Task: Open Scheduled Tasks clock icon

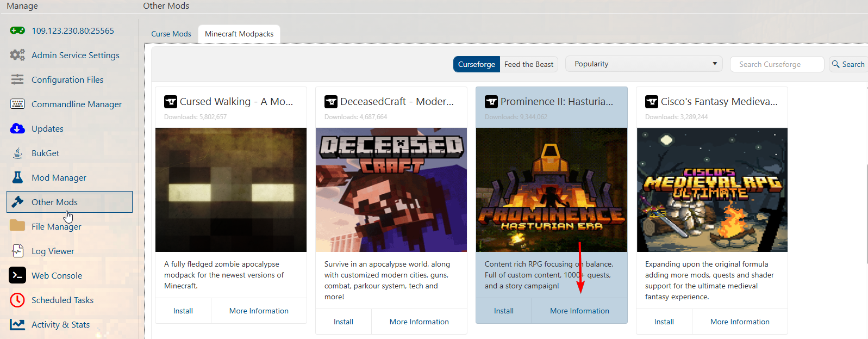Action: 17,300
